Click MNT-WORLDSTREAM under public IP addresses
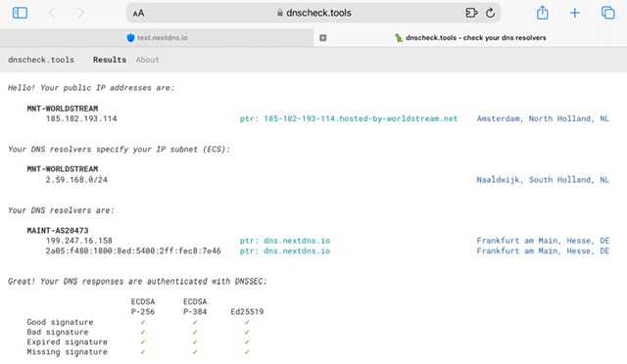This screenshot has height=364, width=627. click(x=63, y=109)
